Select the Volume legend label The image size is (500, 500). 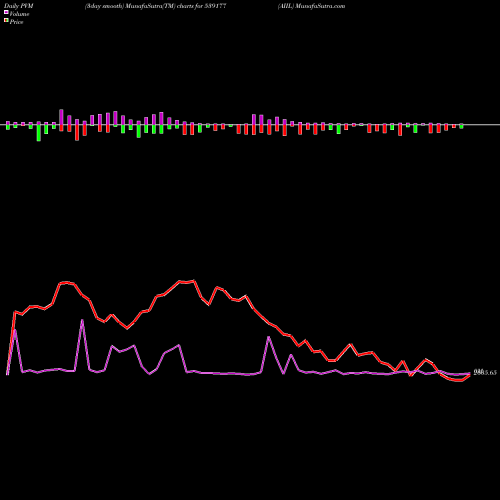click(19, 14)
